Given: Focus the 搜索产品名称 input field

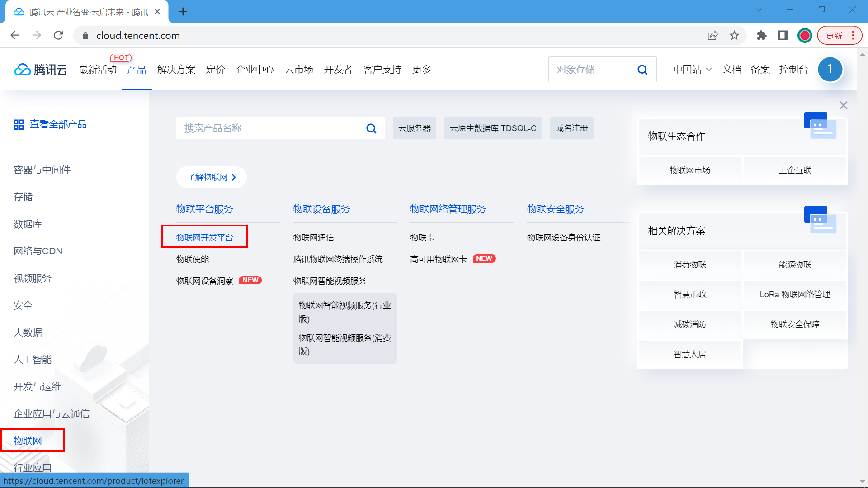Looking at the screenshot, I should click(x=271, y=128).
